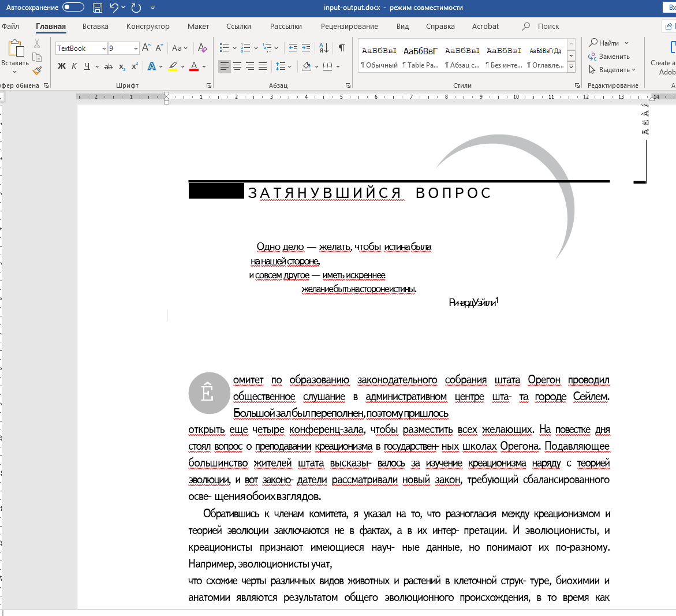The height and width of the screenshot is (616, 676).
Task: Toggle strikethrough formatting
Action: coord(109,66)
